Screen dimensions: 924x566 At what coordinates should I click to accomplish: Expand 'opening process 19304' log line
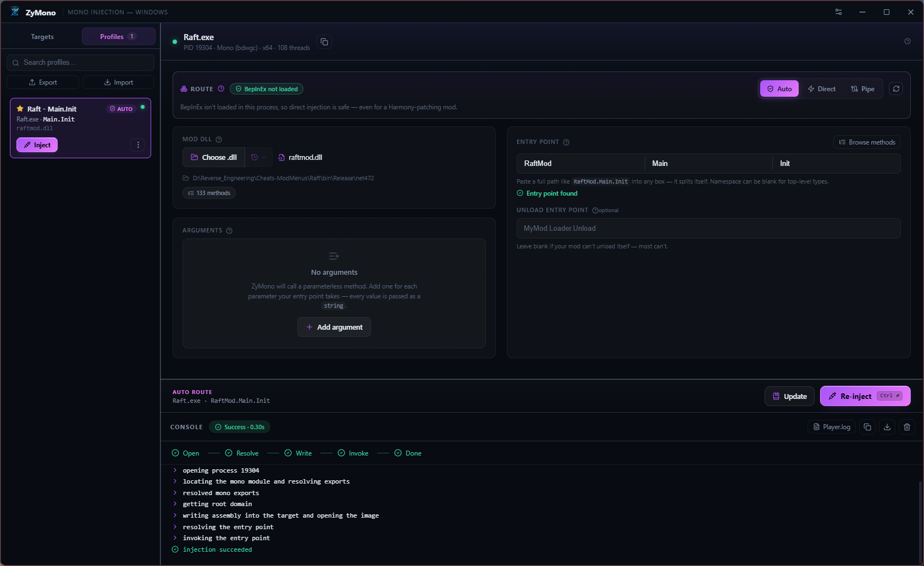(175, 470)
